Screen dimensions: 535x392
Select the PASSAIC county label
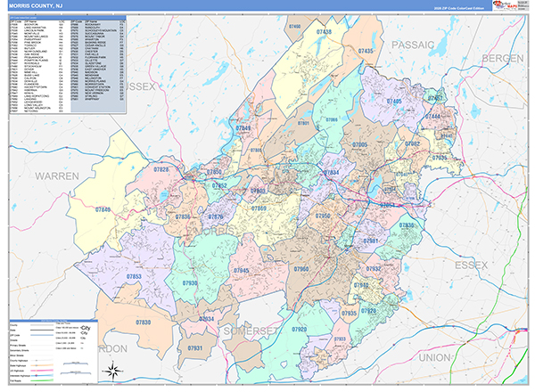(x=413, y=45)
